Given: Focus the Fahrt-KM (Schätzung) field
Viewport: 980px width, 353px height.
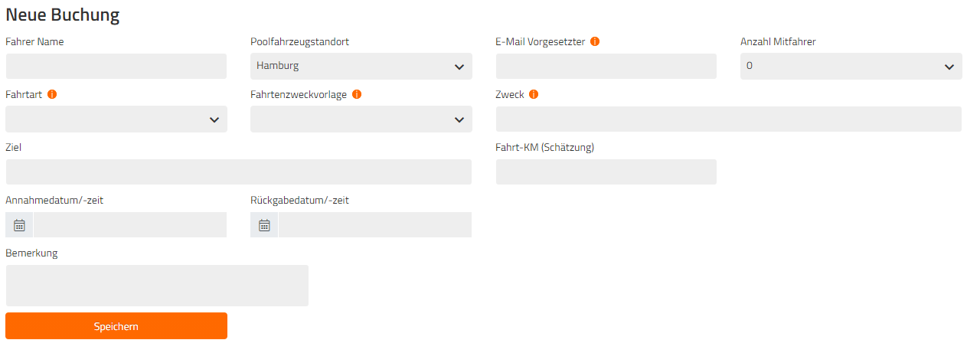Looking at the screenshot, I should click(x=606, y=172).
